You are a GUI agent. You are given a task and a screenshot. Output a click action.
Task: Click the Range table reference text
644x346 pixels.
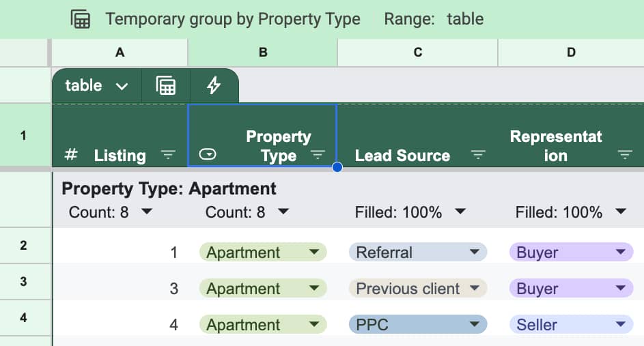coord(464,19)
